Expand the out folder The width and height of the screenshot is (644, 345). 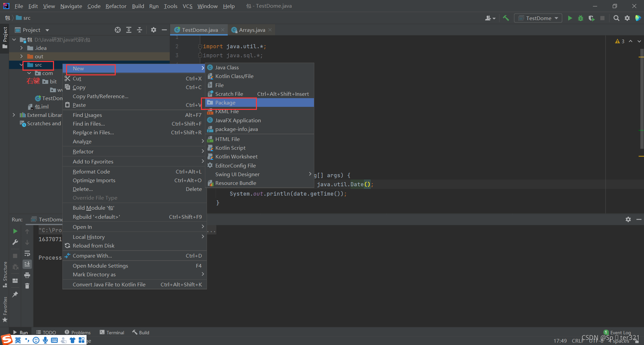[x=21, y=56]
